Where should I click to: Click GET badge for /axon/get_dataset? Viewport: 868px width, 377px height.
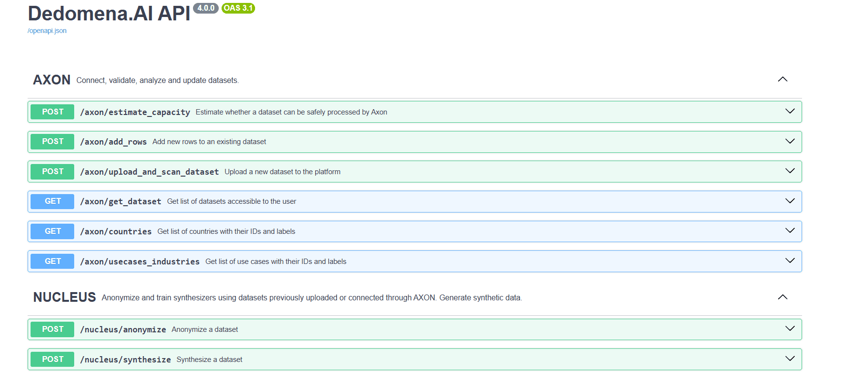coord(52,201)
